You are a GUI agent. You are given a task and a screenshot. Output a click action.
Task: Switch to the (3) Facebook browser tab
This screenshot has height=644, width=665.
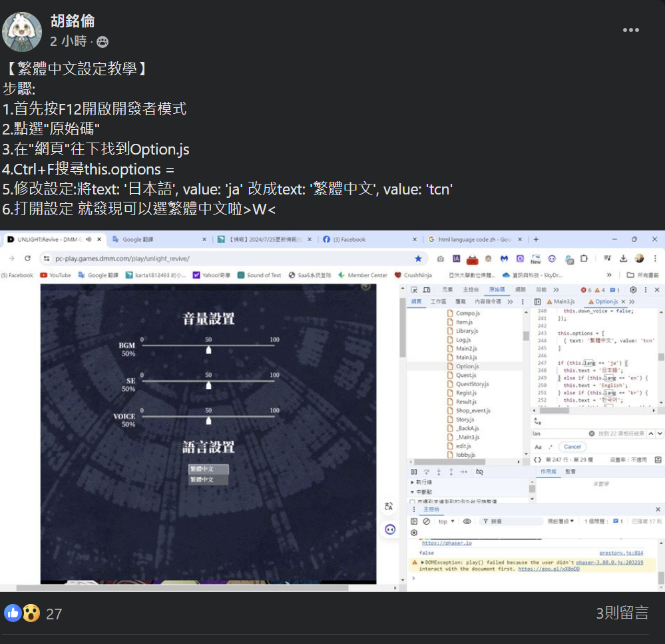pyautogui.click(x=370, y=239)
